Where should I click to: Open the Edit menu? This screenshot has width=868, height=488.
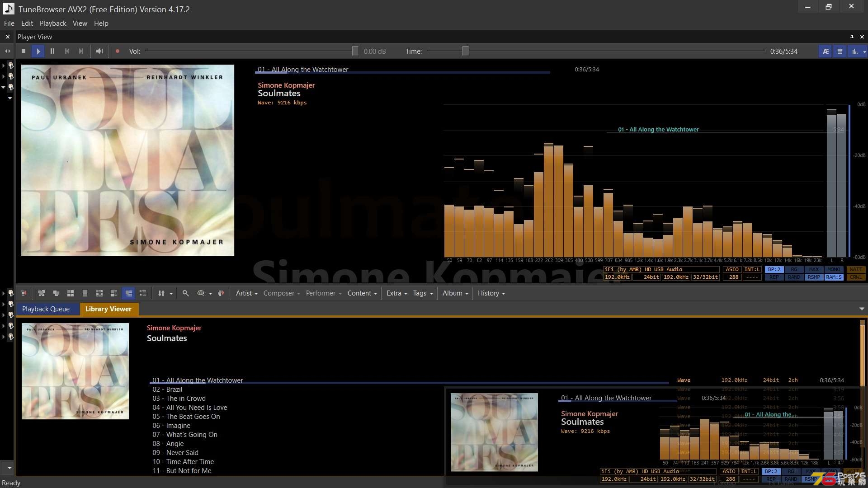[x=27, y=23]
